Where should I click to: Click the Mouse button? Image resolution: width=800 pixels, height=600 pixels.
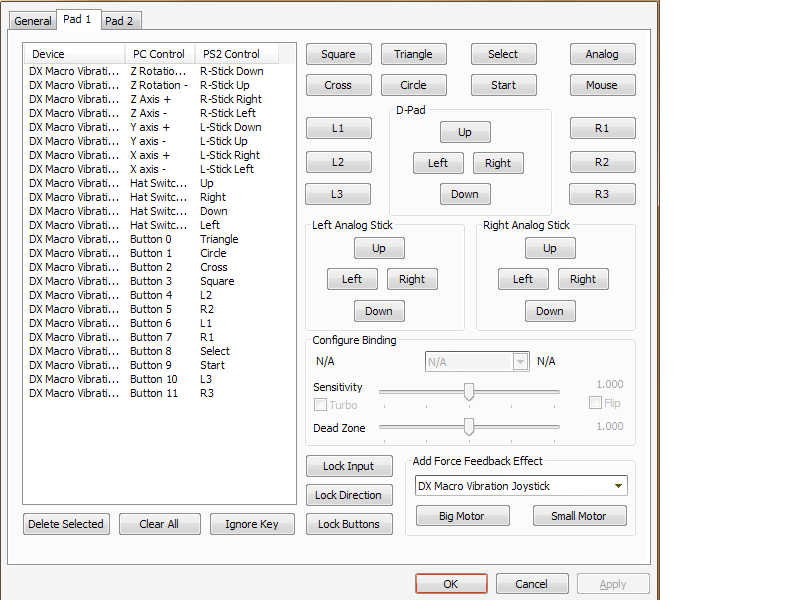[x=602, y=85]
